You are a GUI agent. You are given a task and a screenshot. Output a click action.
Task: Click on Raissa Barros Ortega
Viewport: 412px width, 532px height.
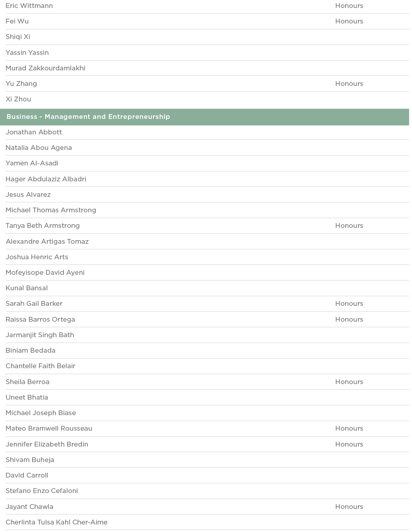40,320
